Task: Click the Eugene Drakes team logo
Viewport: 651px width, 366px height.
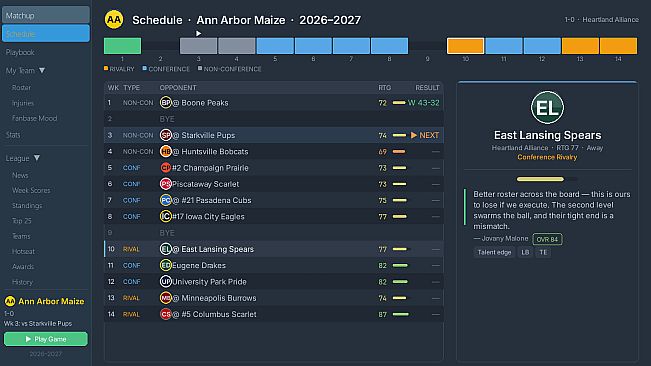Action: click(166, 265)
